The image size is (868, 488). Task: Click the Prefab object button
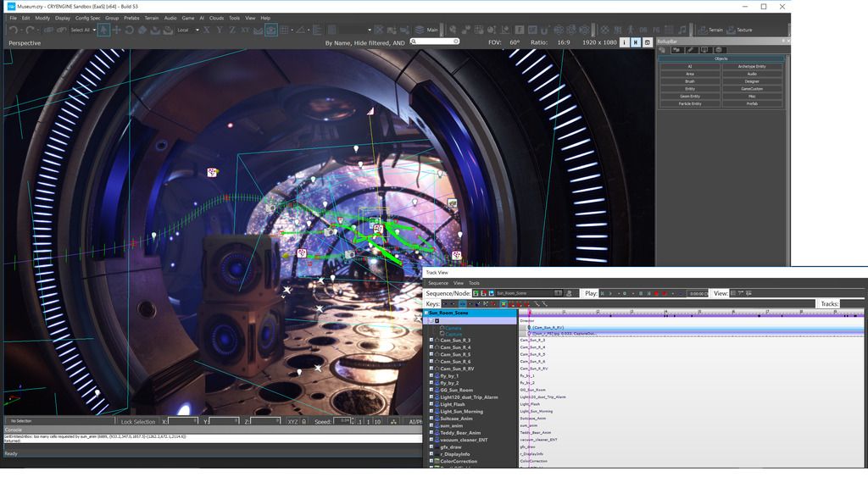click(752, 103)
